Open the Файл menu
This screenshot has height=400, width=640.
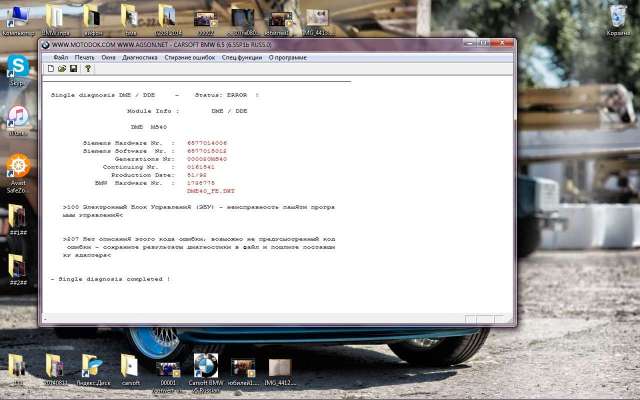[x=60, y=58]
